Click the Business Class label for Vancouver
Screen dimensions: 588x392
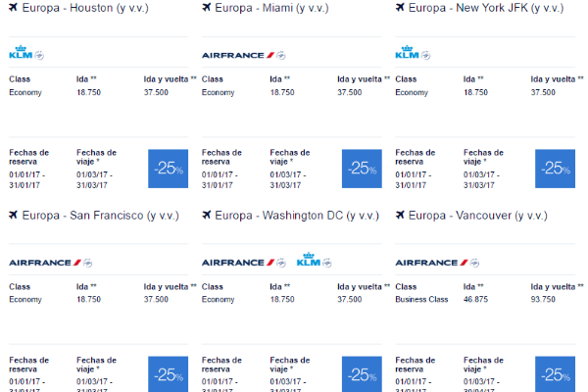click(x=421, y=299)
